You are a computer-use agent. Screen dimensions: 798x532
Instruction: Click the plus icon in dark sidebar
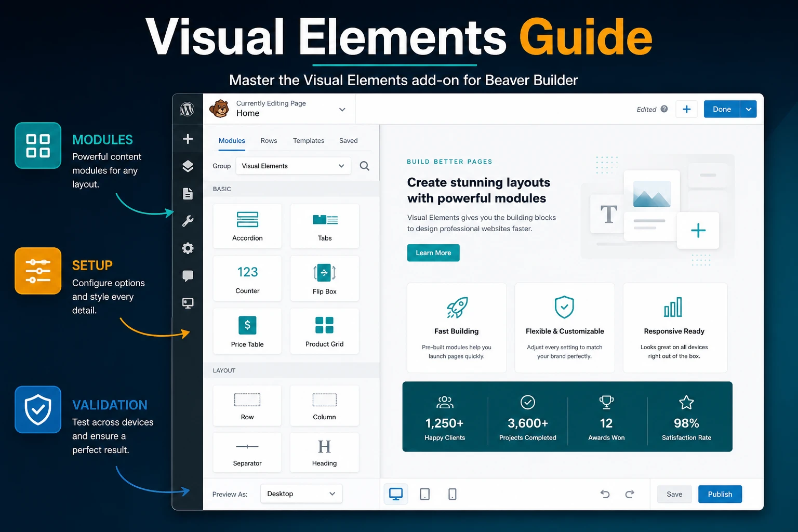click(188, 139)
